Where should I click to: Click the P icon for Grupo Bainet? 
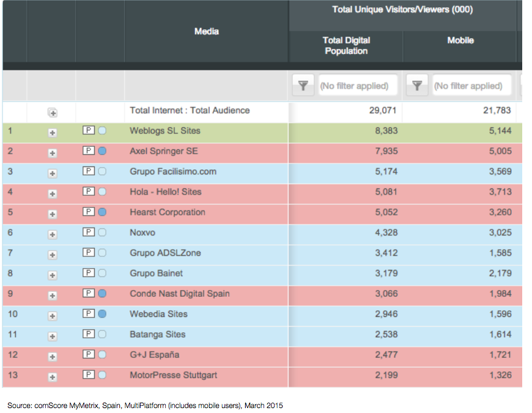(x=88, y=273)
